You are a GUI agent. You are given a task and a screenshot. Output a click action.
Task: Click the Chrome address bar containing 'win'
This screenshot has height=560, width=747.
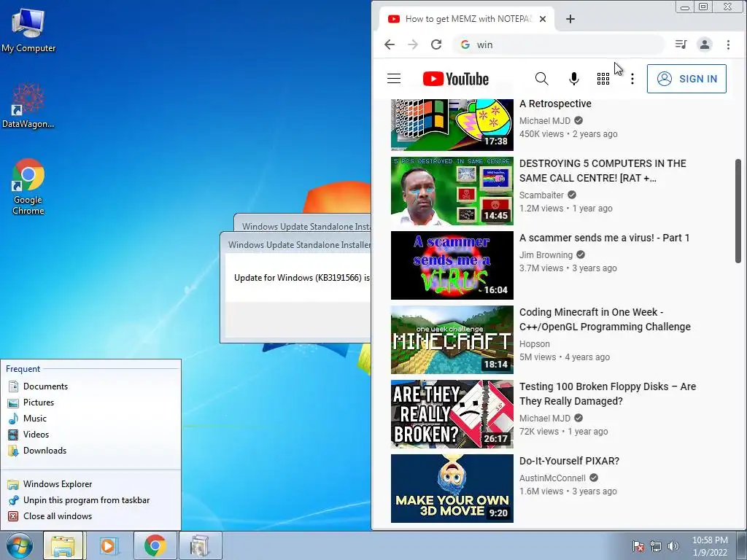[558, 44]
